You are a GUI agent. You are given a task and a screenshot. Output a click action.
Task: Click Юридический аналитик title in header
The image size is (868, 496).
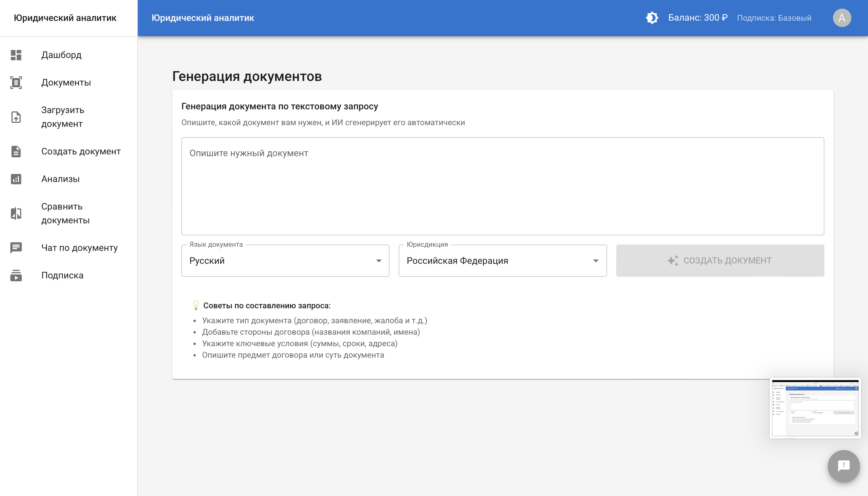point(203,18)
